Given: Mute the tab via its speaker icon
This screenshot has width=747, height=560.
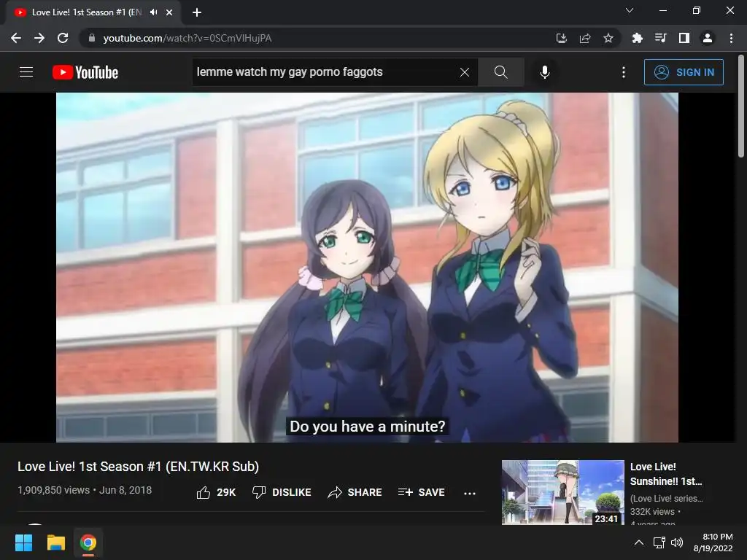Looking at the screenshot, I should 153,12.
